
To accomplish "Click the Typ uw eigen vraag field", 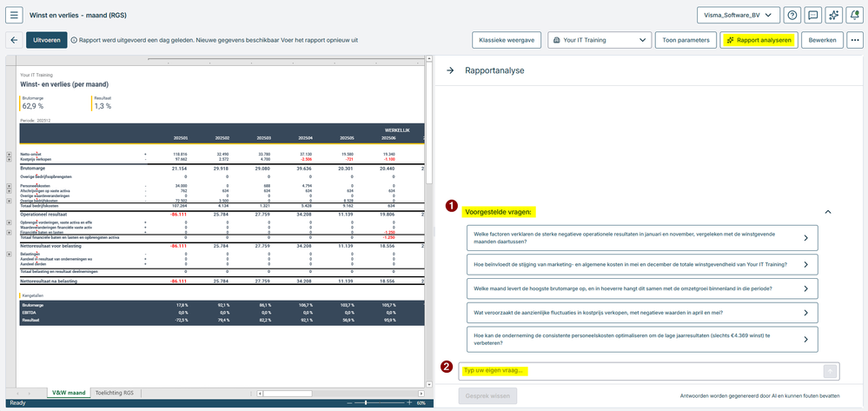I will click(x=640, y=370).
